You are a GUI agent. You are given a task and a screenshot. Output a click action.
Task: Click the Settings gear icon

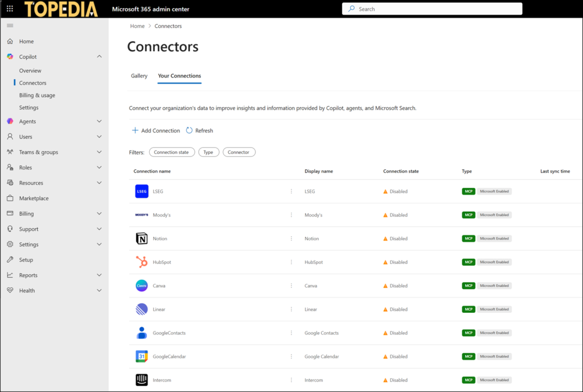(x=10, y=244)
